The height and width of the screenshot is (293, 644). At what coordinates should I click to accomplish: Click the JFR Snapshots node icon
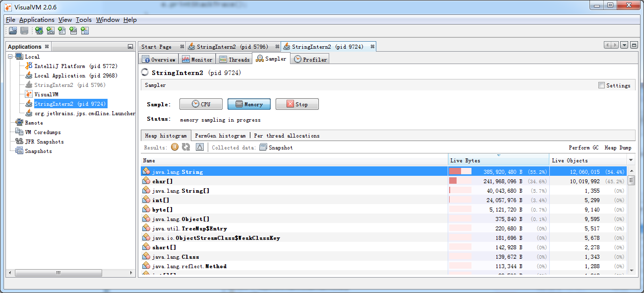pos(19,142)
